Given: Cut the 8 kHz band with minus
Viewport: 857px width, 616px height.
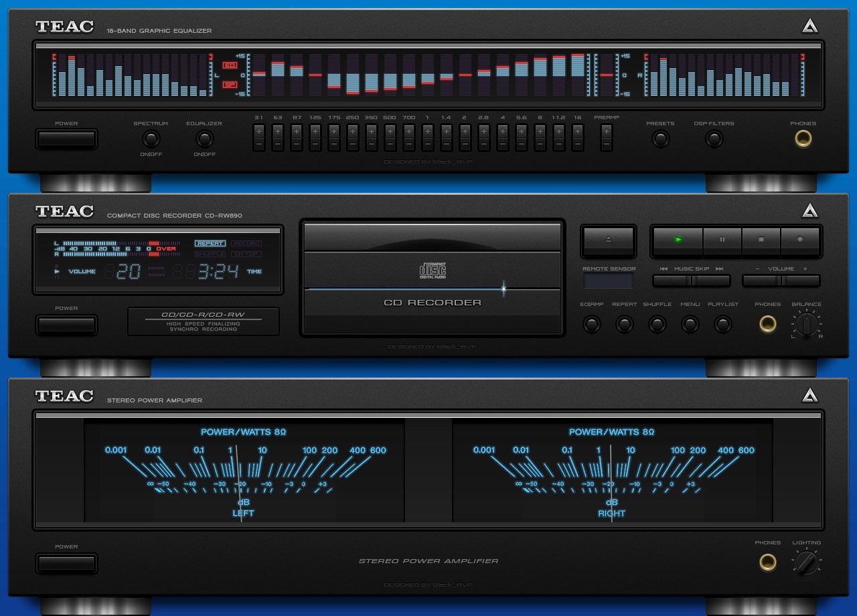Looking at the screenshot, I should pos(540,143).
